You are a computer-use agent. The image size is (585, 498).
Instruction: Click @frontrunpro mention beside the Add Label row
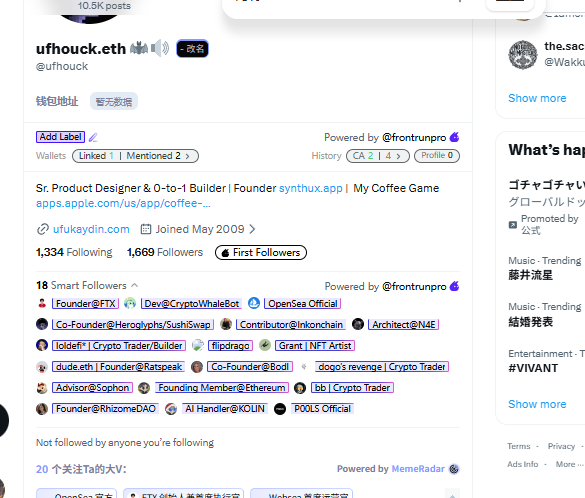pos(414,138)
